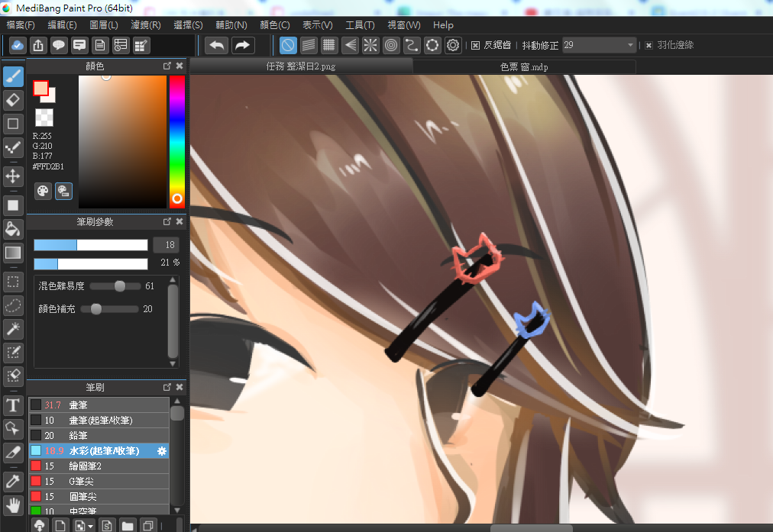Select the Shape brush tool
Viewport: 773px width, 532px height.
(x=13, y=124)
